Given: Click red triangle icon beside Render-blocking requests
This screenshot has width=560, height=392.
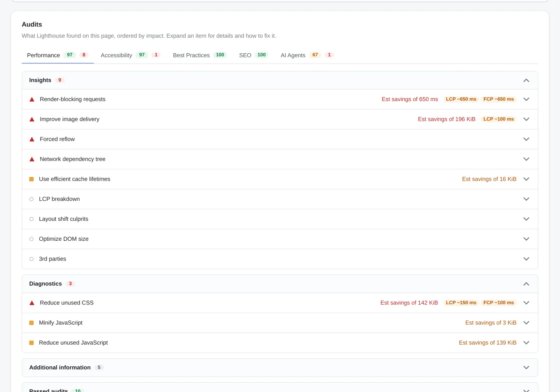Looking at the screenshot, I should point(32,100).
